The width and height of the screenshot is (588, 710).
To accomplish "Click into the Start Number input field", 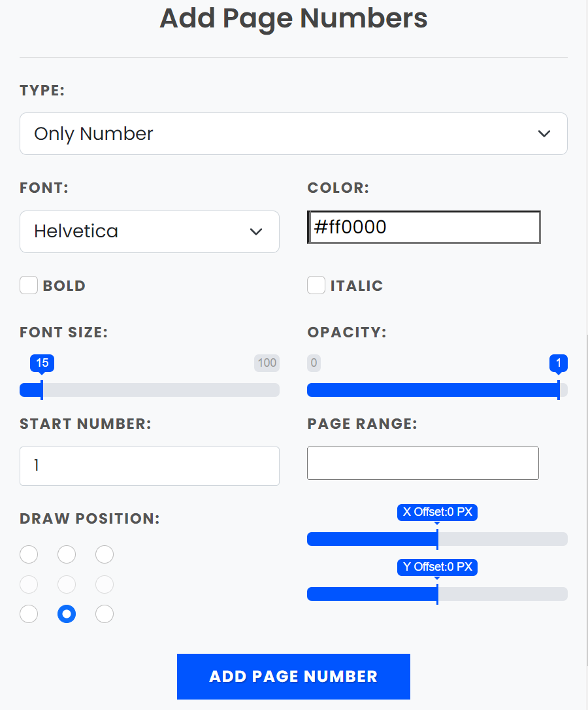I will click(150, 466).
